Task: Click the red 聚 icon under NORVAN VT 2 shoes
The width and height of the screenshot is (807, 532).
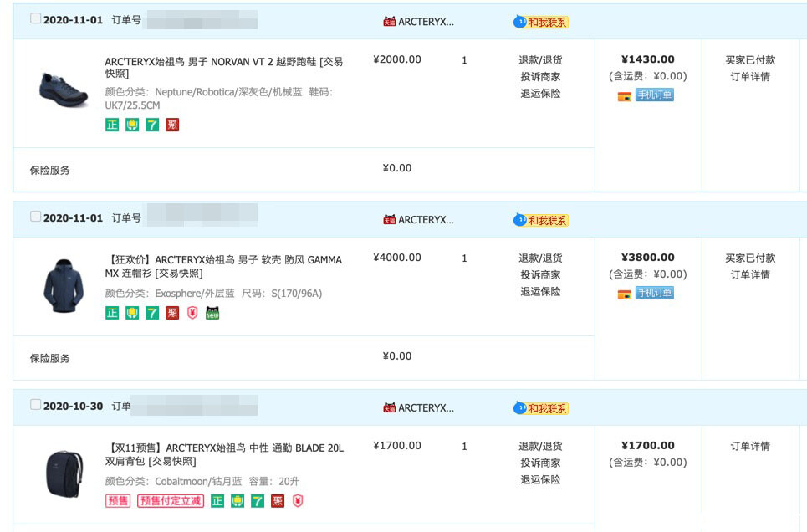Action: (172, 125)
